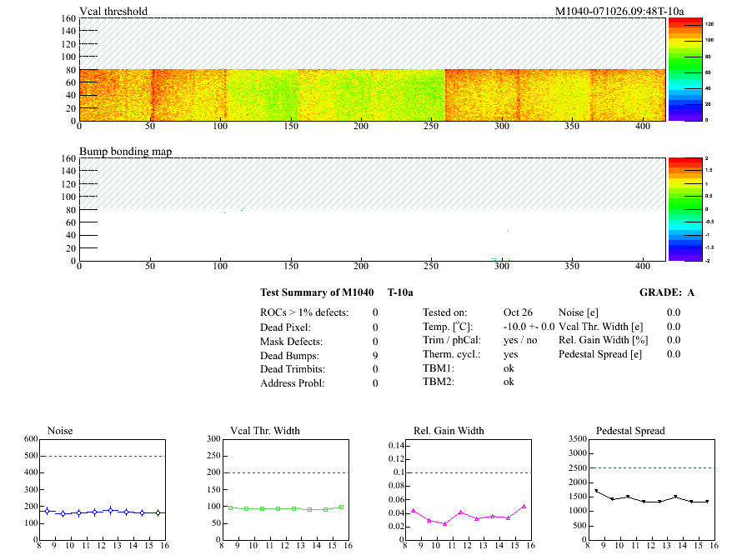This screenshot has height=560, width=747.
Task: Select the magenta Rel. Gain Width data line
Action: (x=469, y=515)
